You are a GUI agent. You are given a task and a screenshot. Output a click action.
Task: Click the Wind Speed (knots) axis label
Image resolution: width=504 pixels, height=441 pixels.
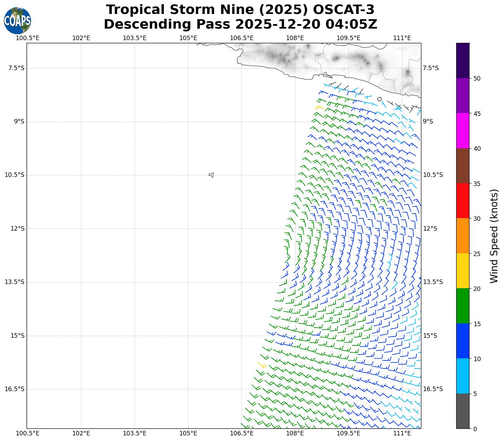pyautogui.click(x=494, y=236)
